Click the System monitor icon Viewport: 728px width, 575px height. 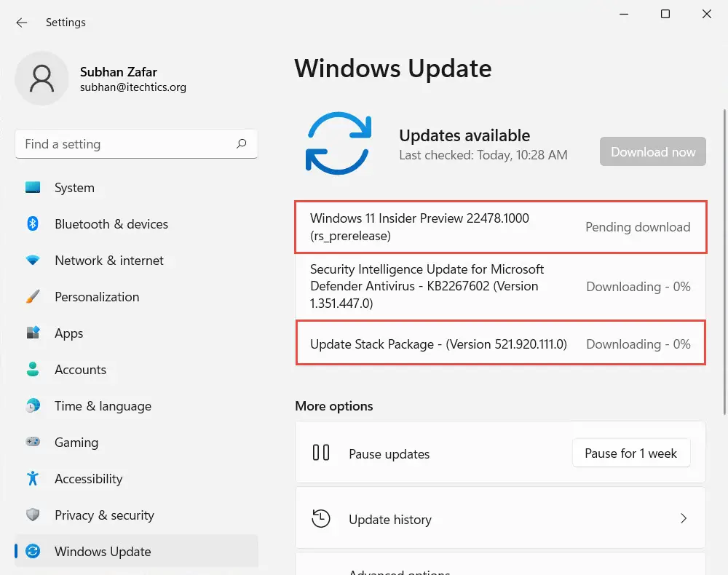coord(33,188)
